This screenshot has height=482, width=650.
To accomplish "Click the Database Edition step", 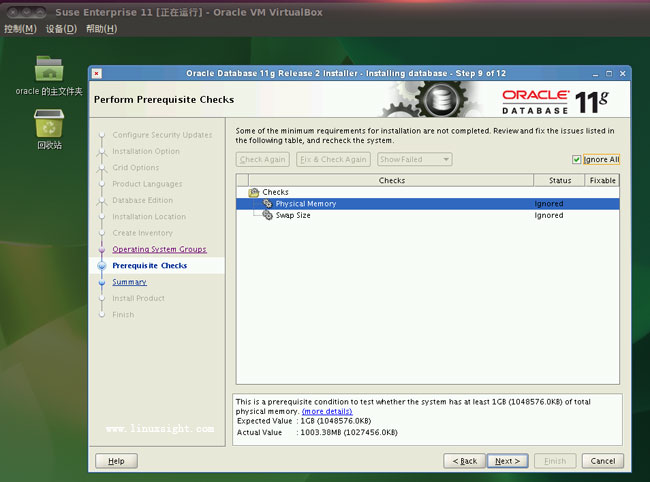I will pos(143,200).
